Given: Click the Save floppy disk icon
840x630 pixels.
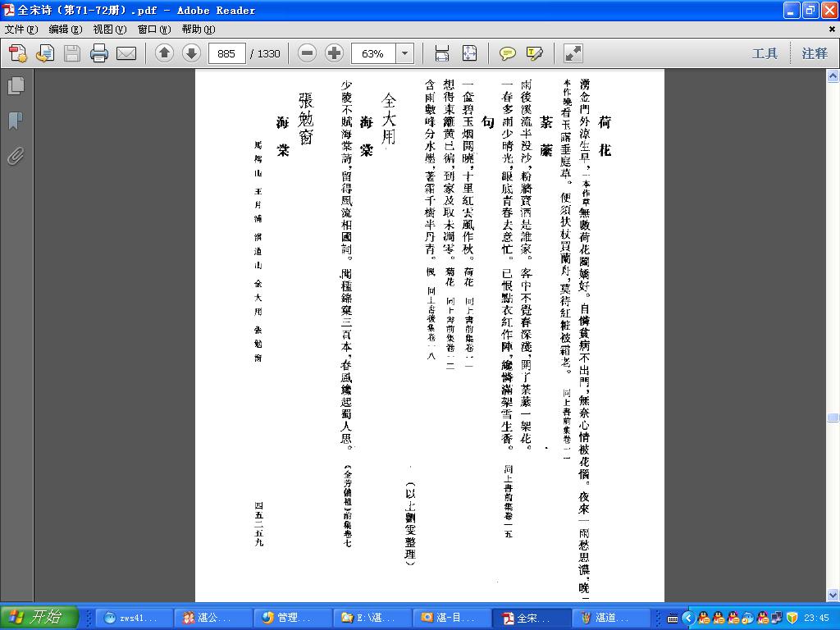Looking at the screenshot, I should point(72,53).
